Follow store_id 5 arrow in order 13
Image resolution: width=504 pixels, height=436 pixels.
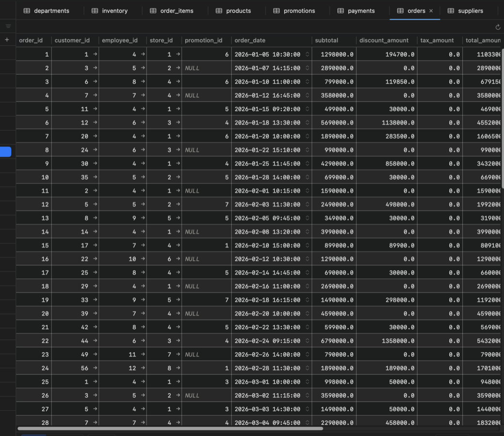[178, 218]
